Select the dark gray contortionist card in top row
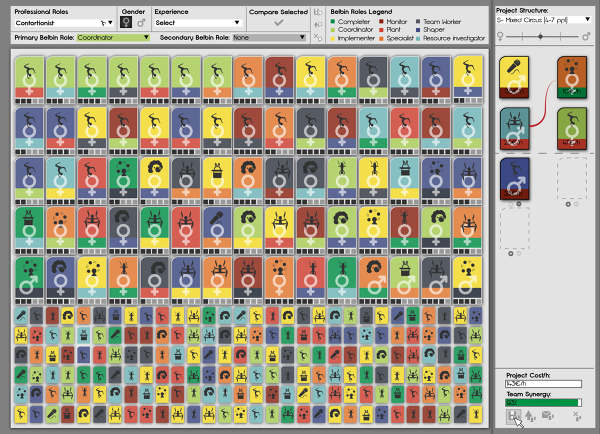The image size is (600, 434). (373, 80)
